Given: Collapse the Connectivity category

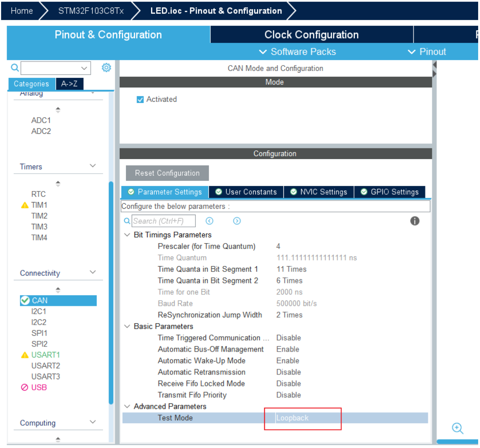Looking at the screenshot, I should (93, 272).
